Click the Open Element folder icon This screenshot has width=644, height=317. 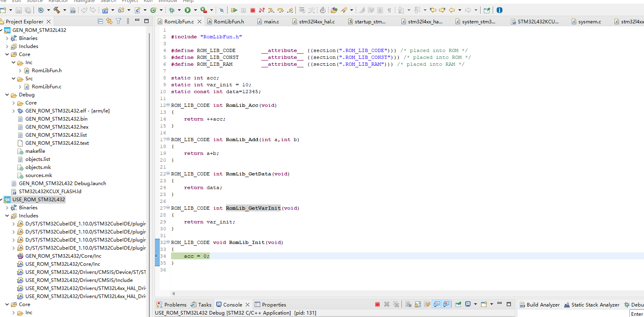(x=334, y=10)
